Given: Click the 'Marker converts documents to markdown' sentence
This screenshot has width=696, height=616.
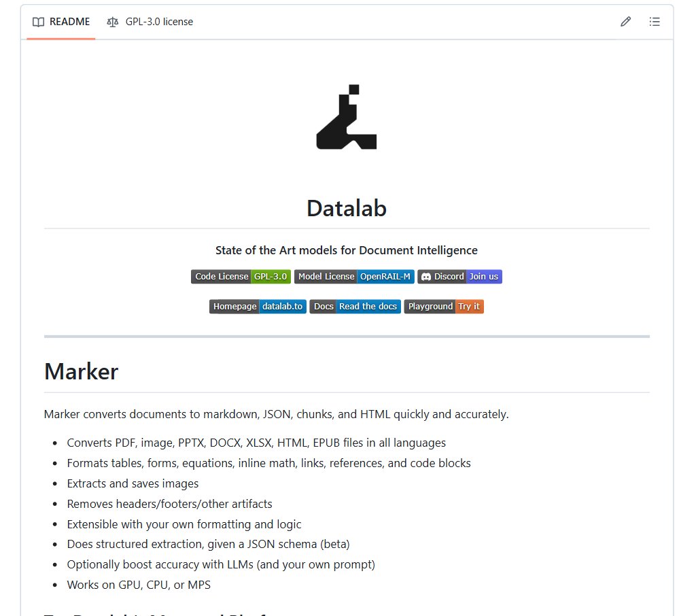Looking at the screenshot, I should (x=277, y=414).
